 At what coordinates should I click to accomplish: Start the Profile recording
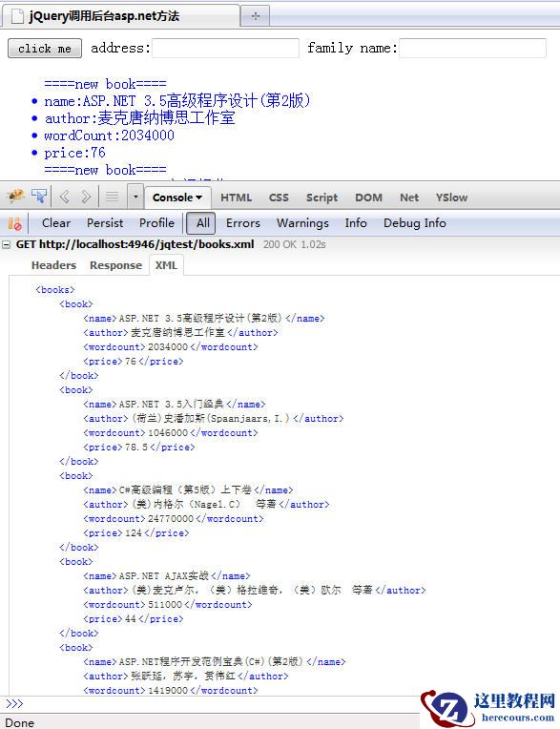156,223
